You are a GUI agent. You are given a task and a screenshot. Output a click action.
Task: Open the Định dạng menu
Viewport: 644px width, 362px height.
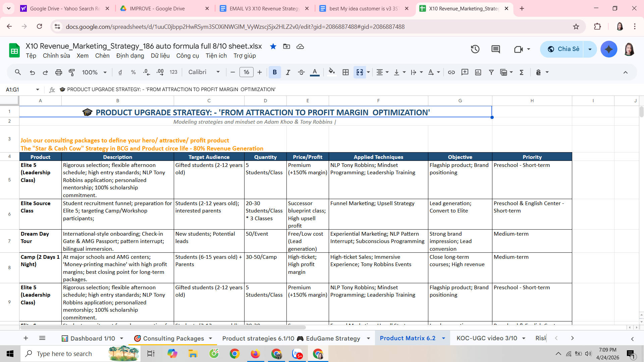(x=130, y=56)
